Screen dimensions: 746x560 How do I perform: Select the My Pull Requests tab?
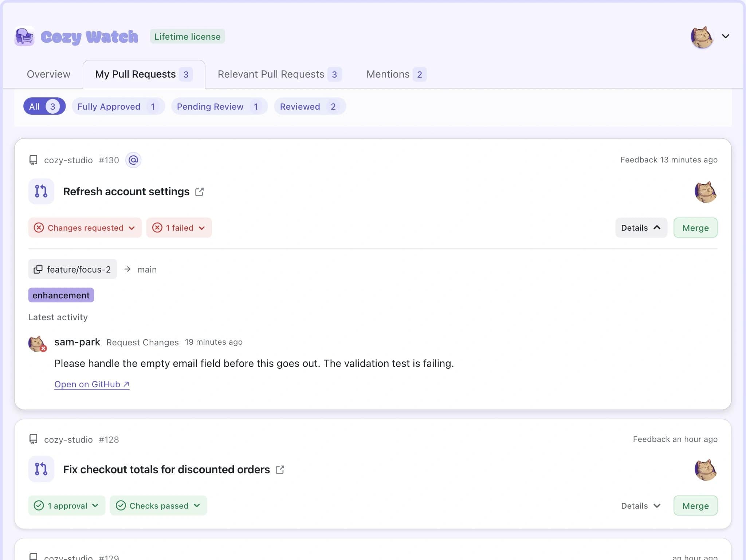click(x=144, y=74)
